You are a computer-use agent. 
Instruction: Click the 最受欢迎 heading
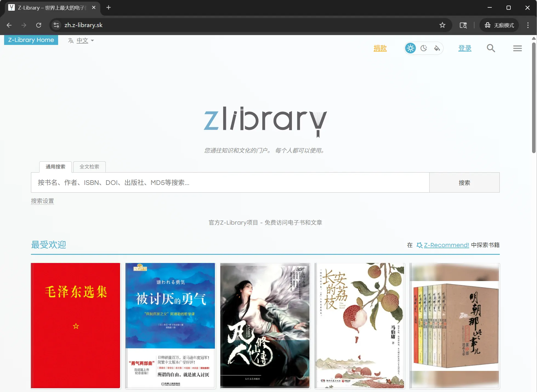click(x=49, y=245)
